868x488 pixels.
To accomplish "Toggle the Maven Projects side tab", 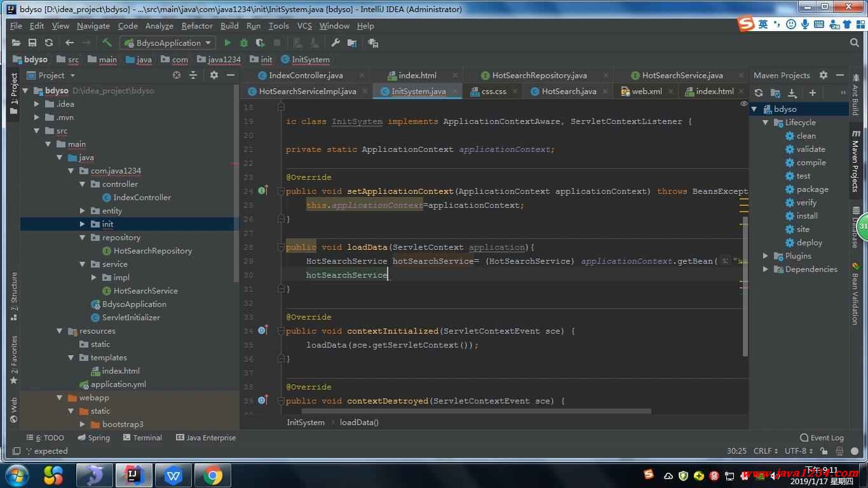I will [856, 161].
